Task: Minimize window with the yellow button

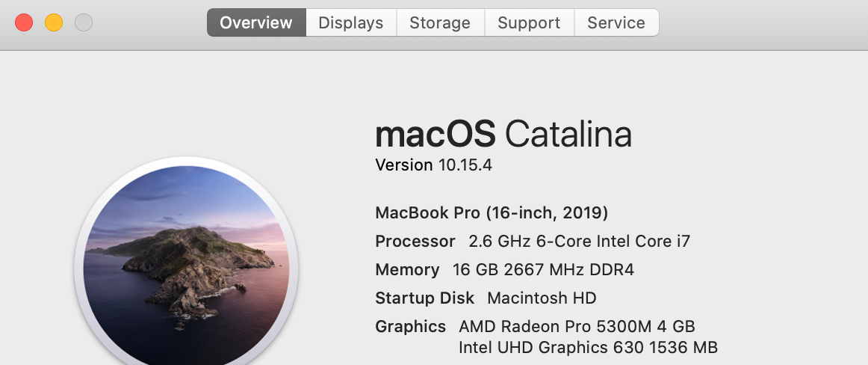Action: (x=54, y=22)
